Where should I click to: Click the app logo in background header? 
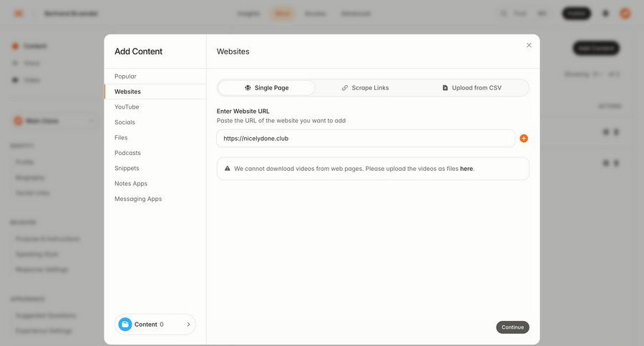(19, 14)
